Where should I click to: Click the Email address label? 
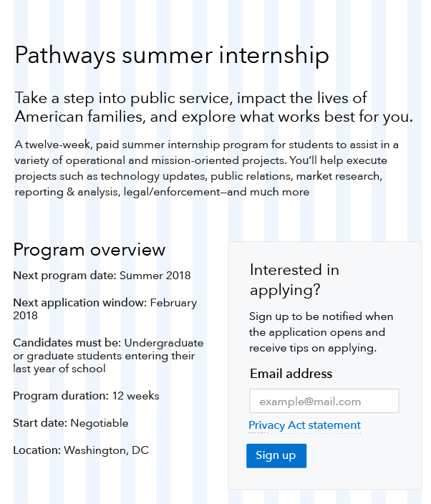point(291,374)
